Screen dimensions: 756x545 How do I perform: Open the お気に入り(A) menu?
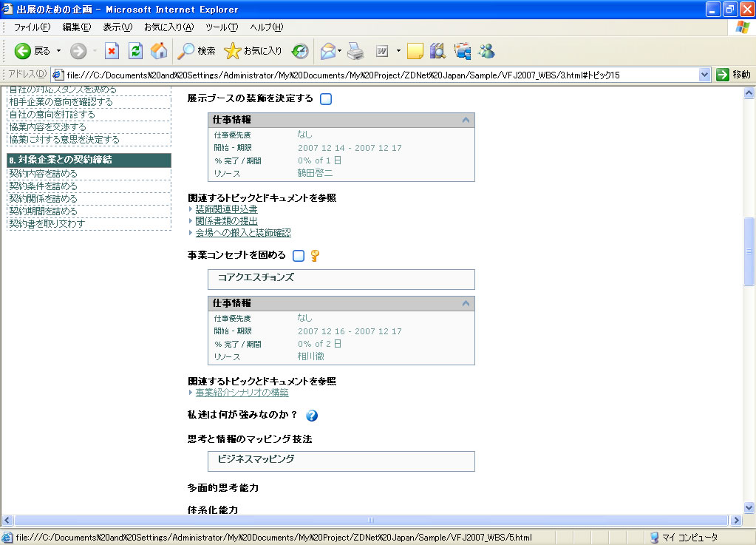(x=168, y=27)
